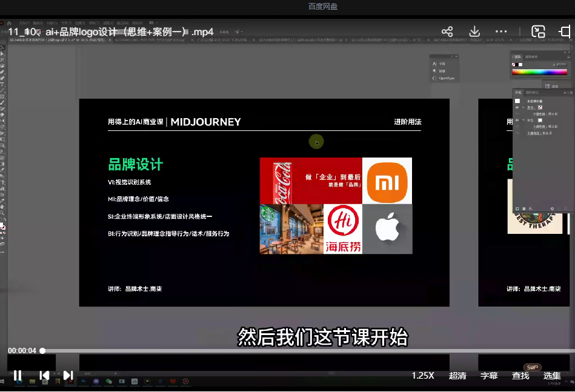This screenshot has height=392, width=575.
Task: Select the Lasso tool
Action: pos(2,66)
